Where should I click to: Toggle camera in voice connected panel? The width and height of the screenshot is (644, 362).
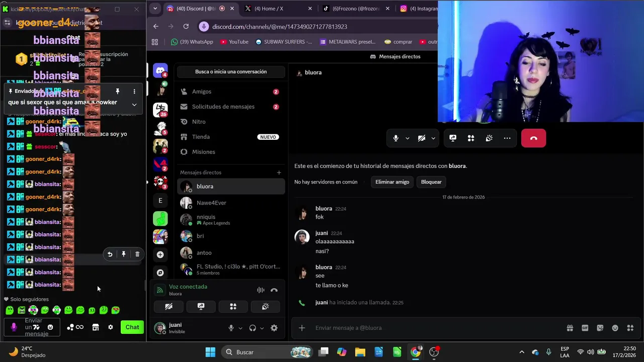169,306
